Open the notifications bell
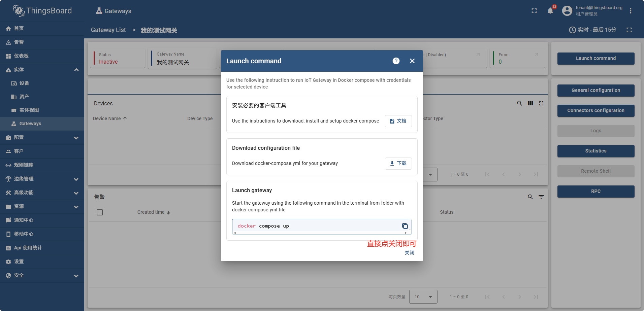This screenshot has width=644, height=311. point(550,11)
